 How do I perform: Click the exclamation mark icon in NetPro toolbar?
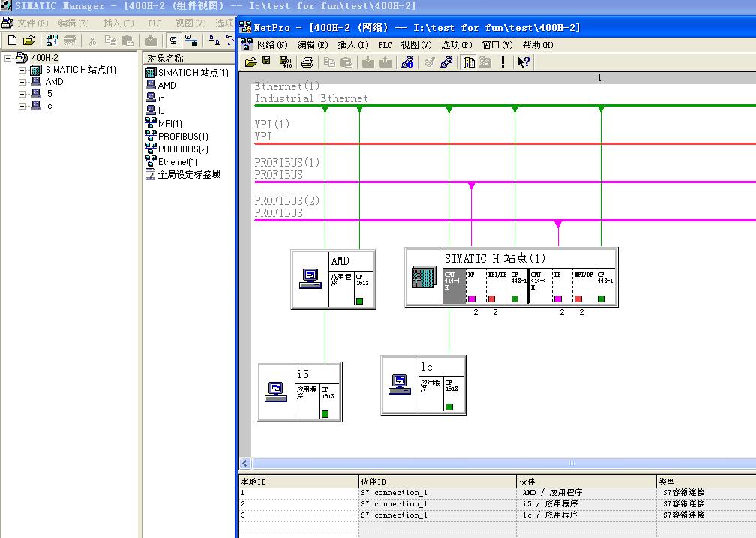[x=502, y=62]
